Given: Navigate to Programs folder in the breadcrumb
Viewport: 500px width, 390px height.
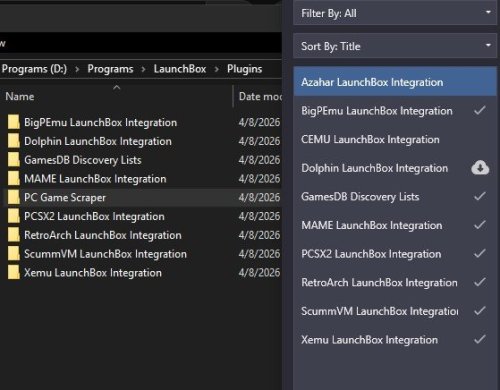Looking at the screenshot, I should pyautogui.click(x=110, y=69).
